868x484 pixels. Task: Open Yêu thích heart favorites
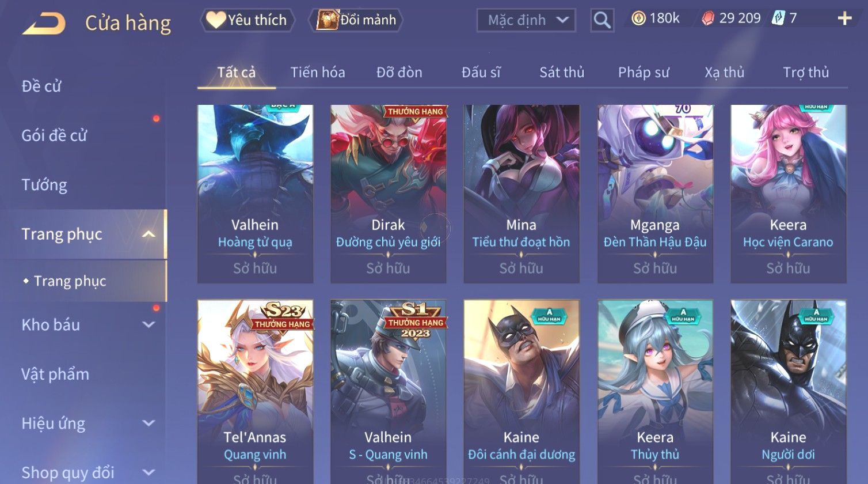pos(248,20)
